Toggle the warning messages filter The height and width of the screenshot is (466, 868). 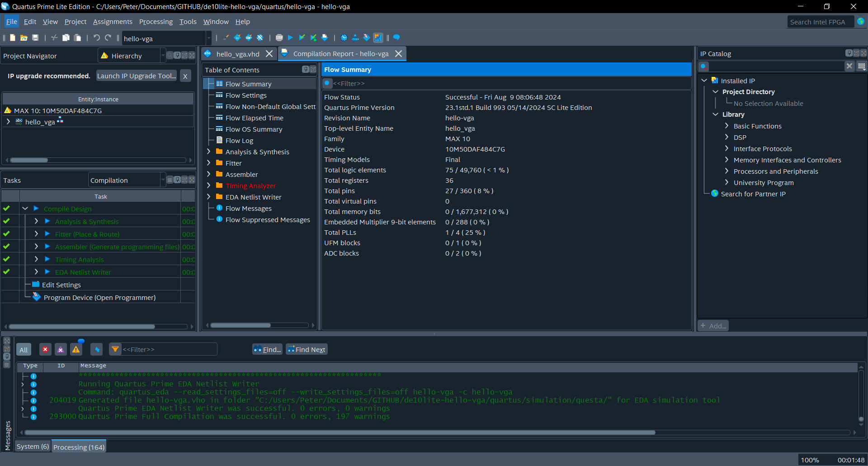pos(76,350)
